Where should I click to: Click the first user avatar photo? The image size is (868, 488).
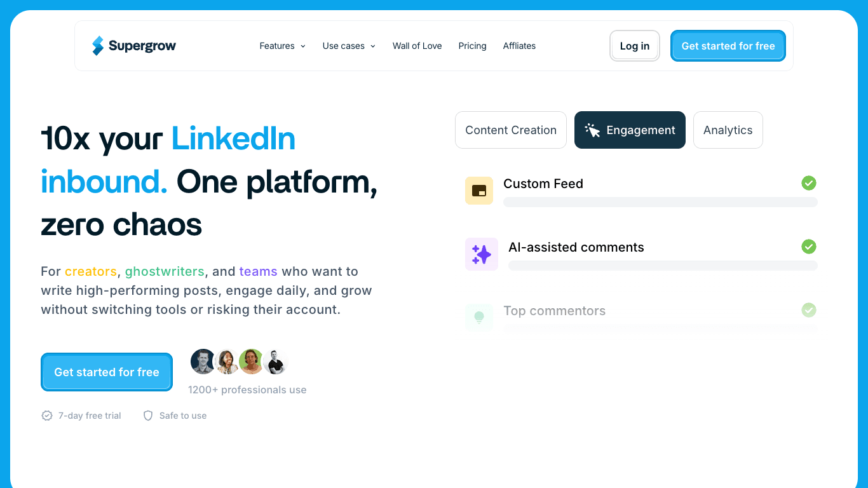click(x=203, y=362)
